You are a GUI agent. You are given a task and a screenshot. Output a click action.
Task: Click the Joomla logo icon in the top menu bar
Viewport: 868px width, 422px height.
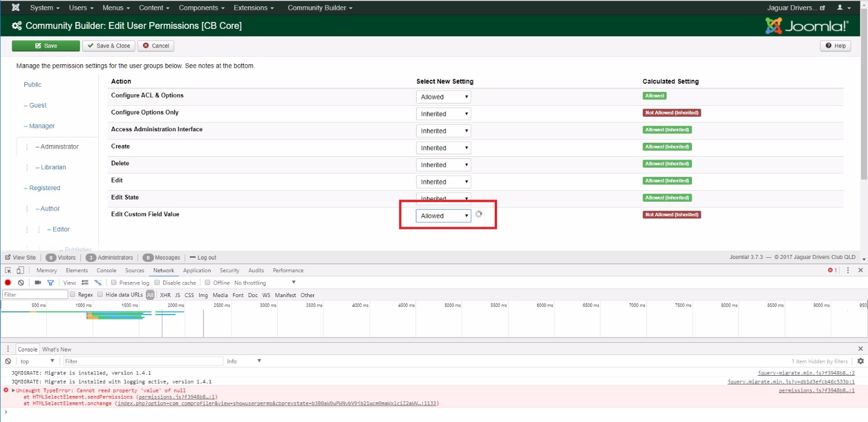click(x=16, y=8)
